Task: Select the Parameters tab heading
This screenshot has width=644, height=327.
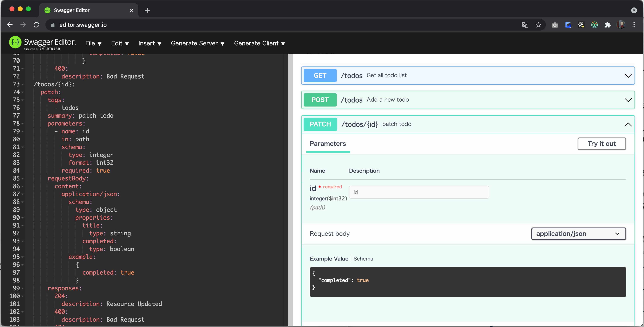Action: (x=328, y=144)
